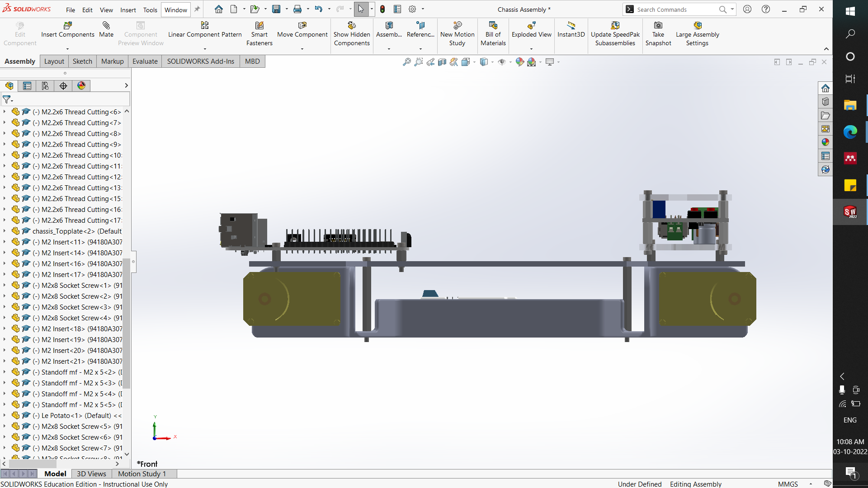
Task: Activate the Mate tool
Action: 106,32
